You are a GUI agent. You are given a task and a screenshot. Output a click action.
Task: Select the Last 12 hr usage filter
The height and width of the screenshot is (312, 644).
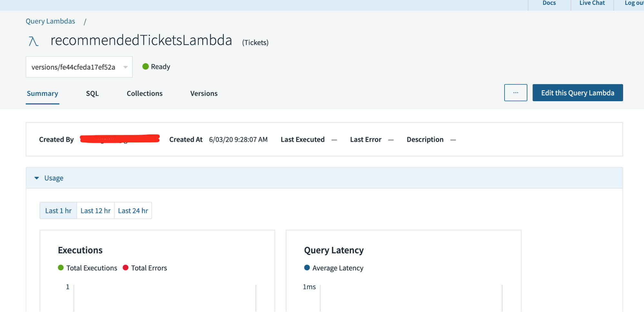pyautogui.click(x=95, y=210)
